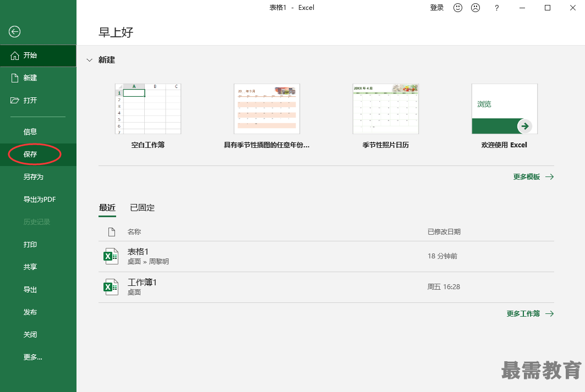Choose 另存为 in the sidebar
Screen dimensions: 585x392
click(38, 176)
